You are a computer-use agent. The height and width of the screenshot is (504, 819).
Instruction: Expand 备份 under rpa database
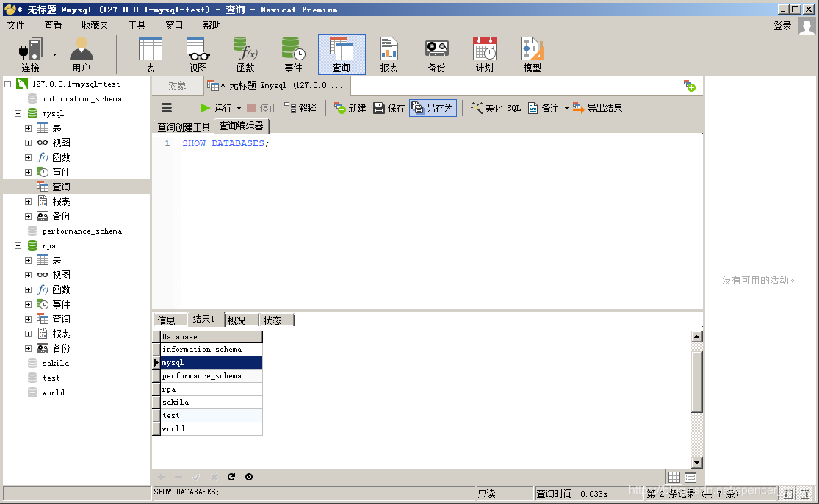pyautogui.click(x=28, y=348)
